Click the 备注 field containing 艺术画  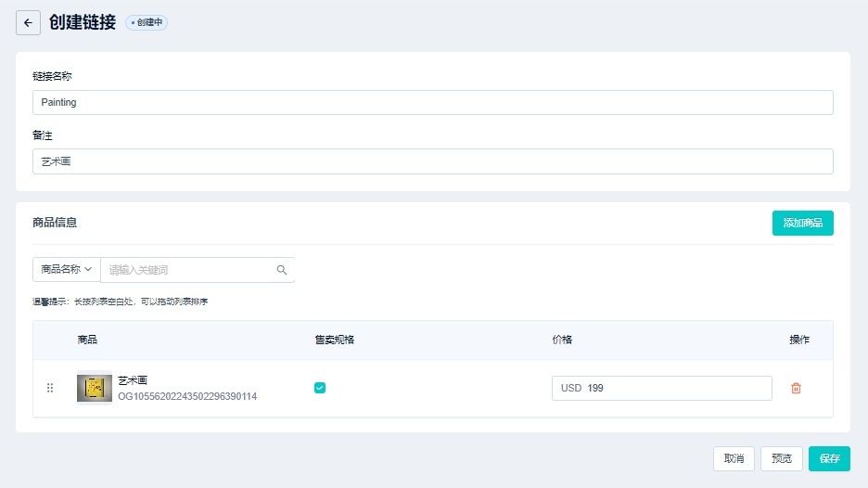tap(432, 161)
